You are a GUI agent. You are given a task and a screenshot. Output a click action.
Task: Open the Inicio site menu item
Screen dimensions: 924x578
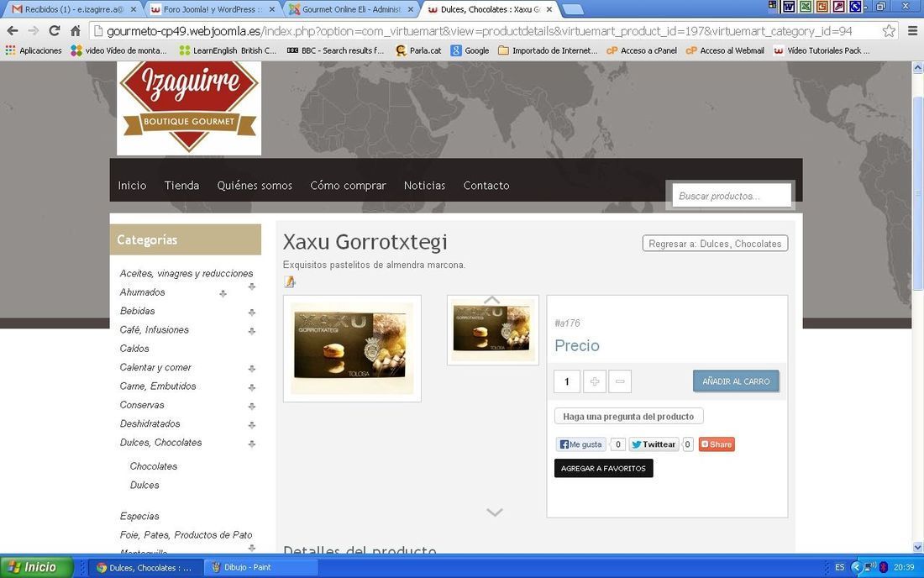pyautogui.click(x=132, y=186)
